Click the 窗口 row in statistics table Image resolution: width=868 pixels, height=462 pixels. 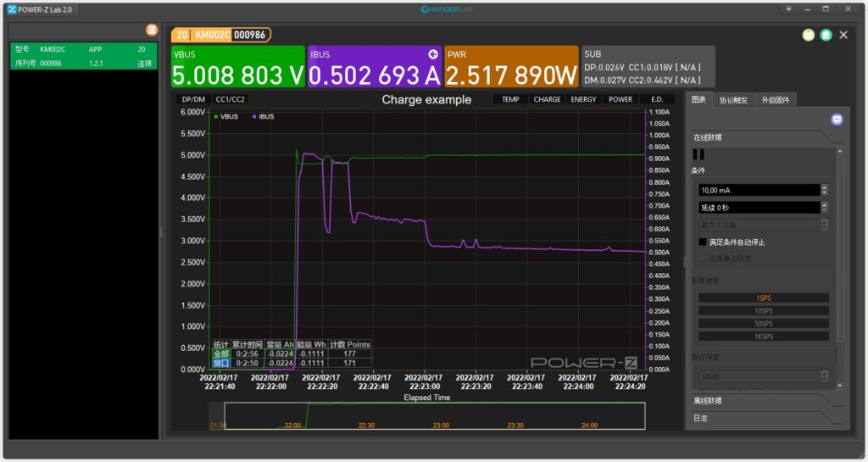coord(292,363)
